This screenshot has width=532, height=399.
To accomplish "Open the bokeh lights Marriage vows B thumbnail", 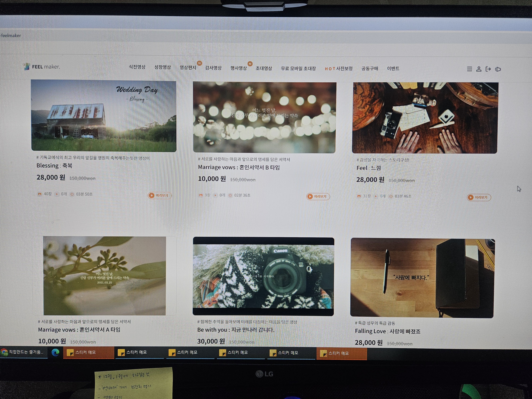I will point(264,117).
